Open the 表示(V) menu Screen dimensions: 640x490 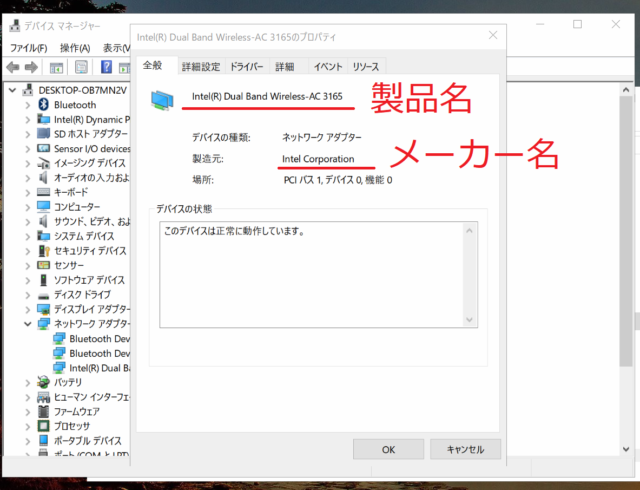point(116,48)
